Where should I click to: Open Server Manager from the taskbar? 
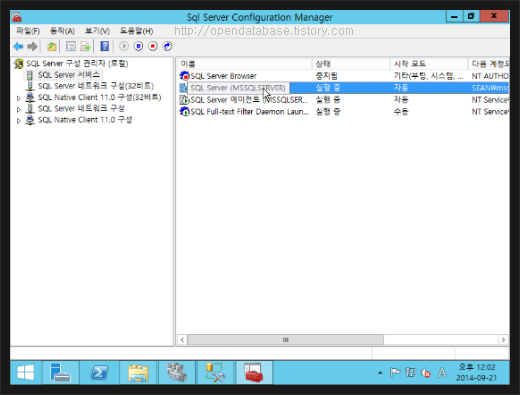60,372
